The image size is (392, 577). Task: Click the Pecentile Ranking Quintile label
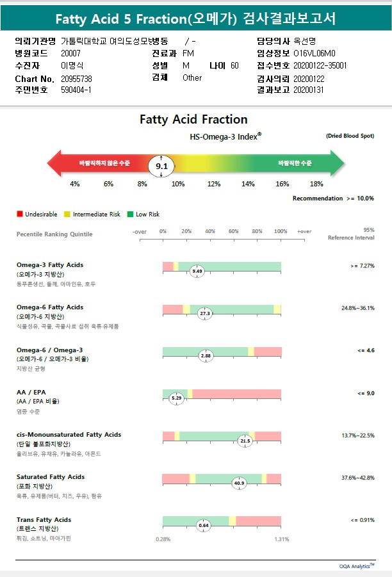(x=54, y=234)
